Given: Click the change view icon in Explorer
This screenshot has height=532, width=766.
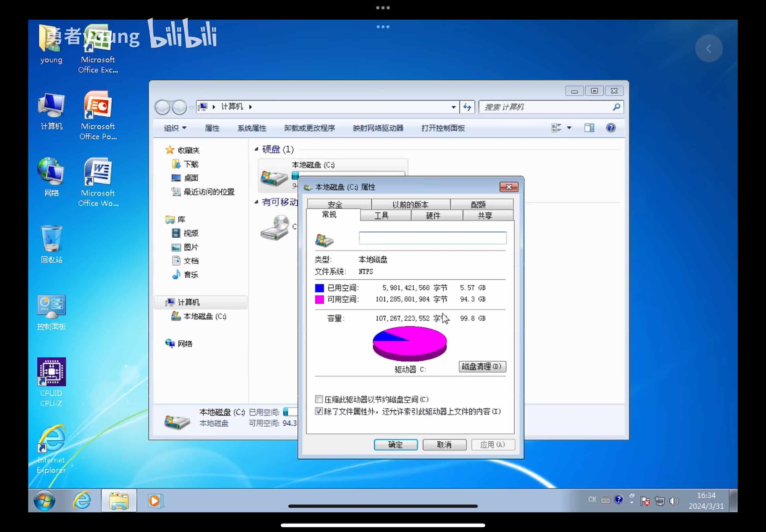Looking at the screenshot, I should [556, 128].
